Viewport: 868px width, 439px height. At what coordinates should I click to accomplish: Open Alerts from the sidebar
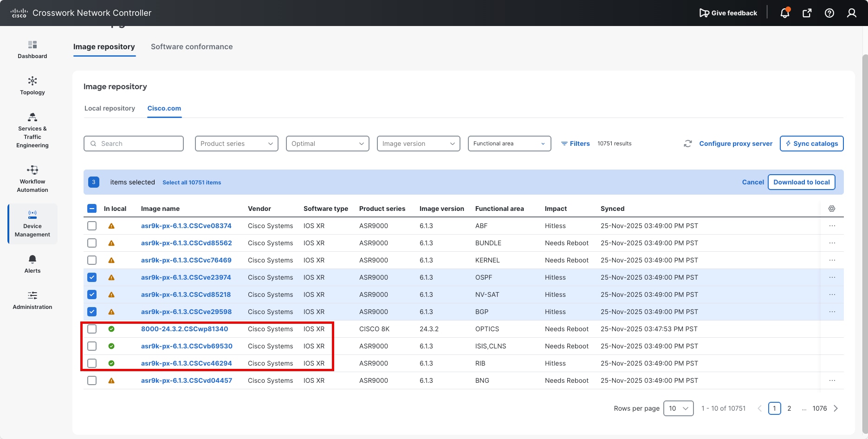pyautogui.click(x=32, y=264)
